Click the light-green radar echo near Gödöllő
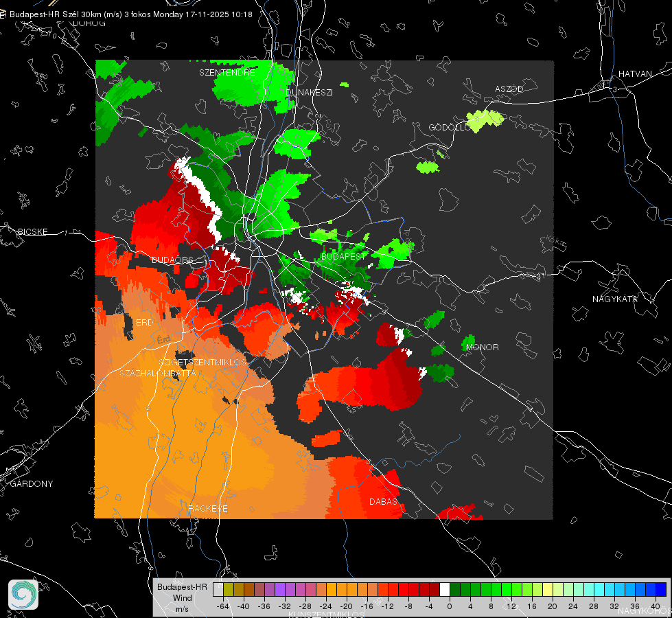Viewport: 672px width, 618px height. 485,119
